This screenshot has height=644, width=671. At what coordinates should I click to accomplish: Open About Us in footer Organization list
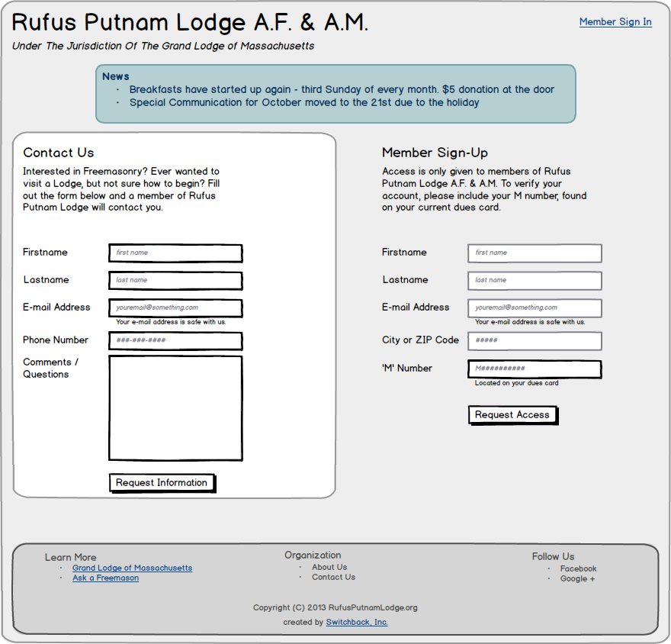pos(329,567)
